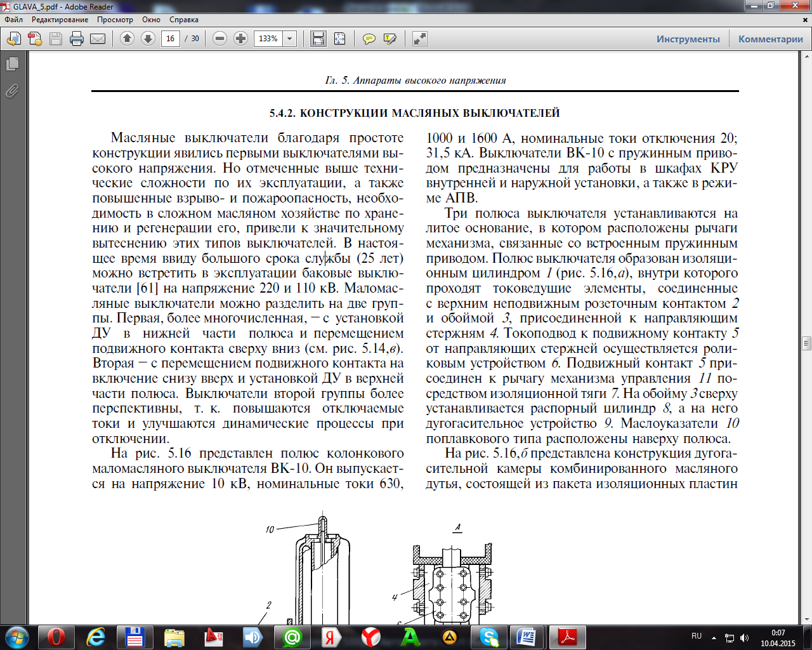Screen dimensions: 812x650
Task: Open the Окно menu
Action: [151, 20]
